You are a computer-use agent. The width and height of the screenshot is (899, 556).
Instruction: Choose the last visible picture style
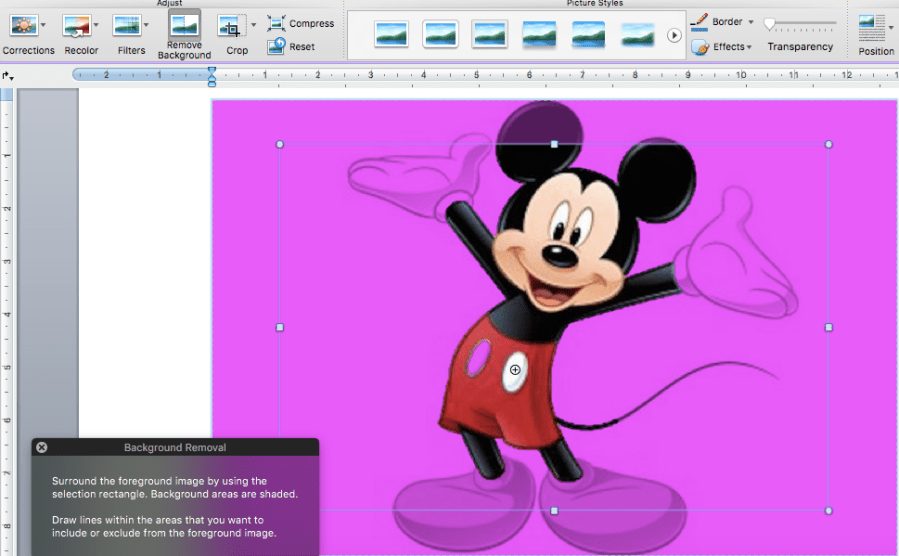tap(637, 34)
